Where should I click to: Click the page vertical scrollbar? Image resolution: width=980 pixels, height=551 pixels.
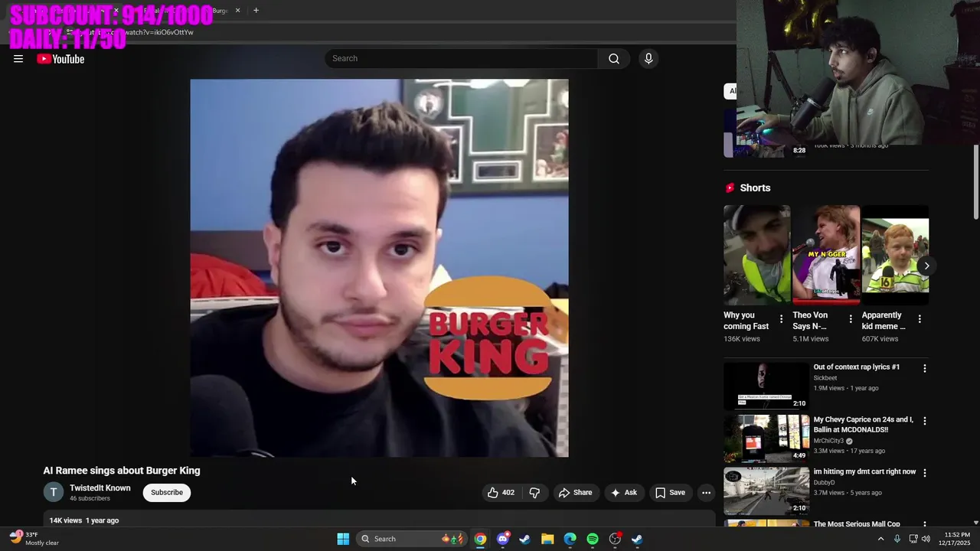[x=975, y=181]
